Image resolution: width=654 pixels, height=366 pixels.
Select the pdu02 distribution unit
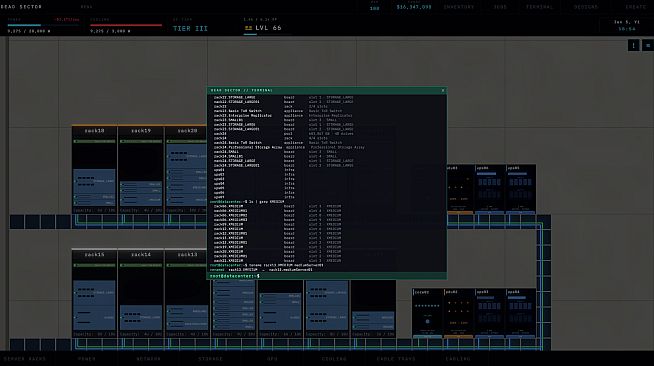pyautogui.click(x=458, y=313)
